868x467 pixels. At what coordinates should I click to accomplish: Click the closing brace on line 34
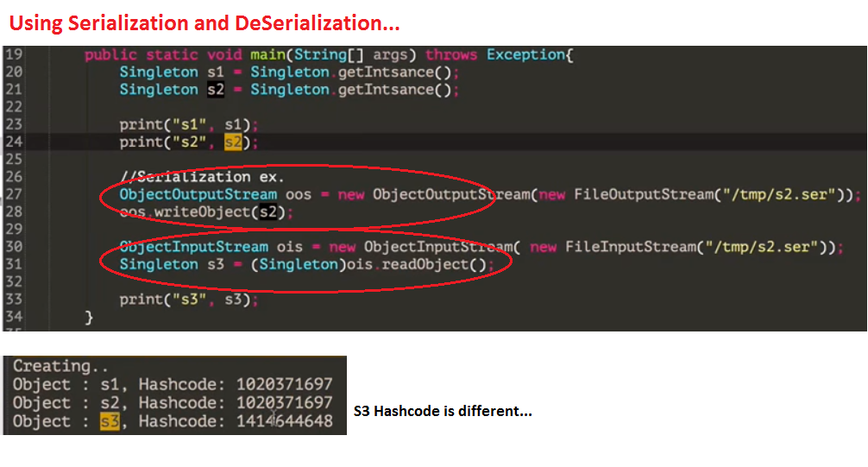89,318
